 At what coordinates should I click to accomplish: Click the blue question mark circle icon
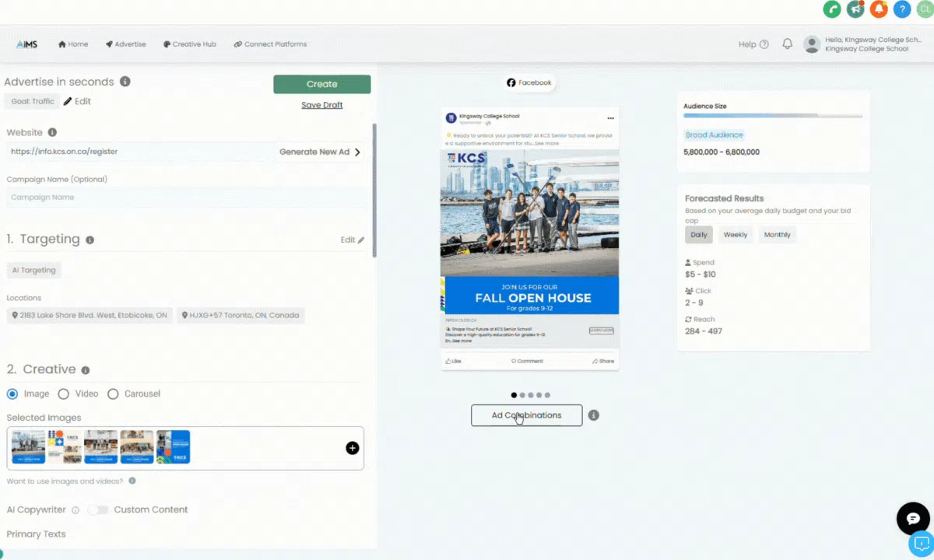pos(902,9)
